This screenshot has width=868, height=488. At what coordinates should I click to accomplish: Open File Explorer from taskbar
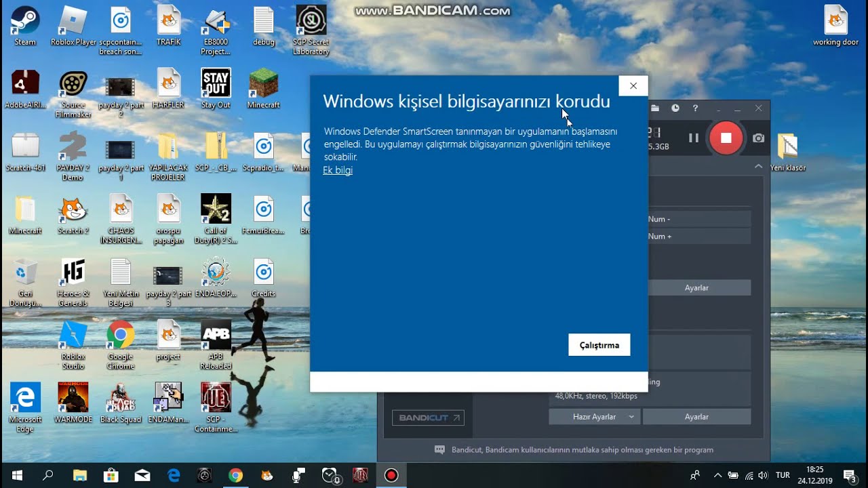tap(80, 475)
